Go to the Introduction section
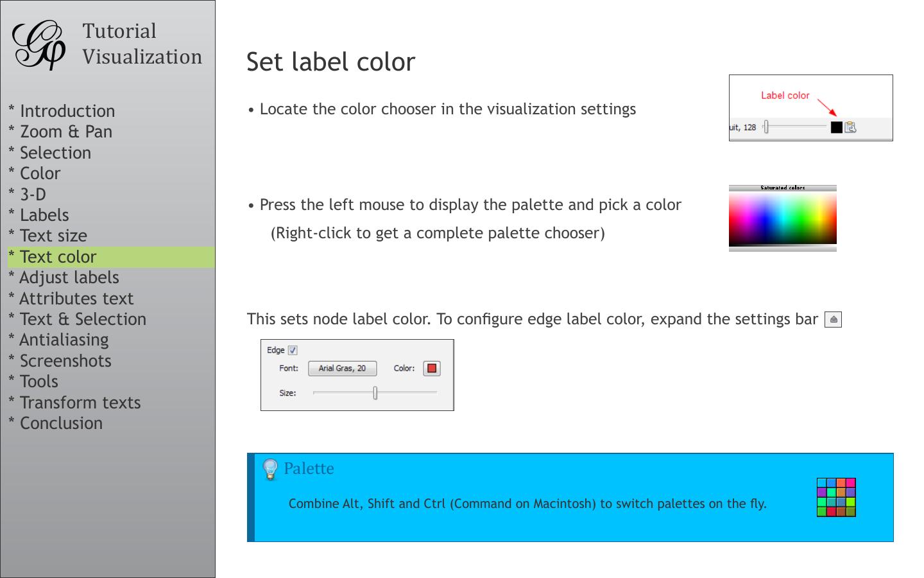The width and height of the screenshot is (924, 578). click(67, 111)
